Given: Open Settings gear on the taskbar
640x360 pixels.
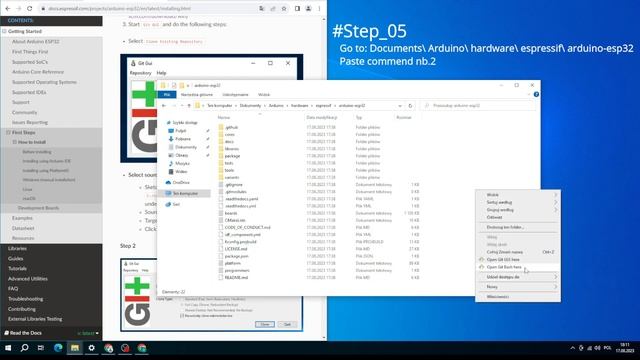Looking at the screenshot, I should [x=91, y=348].
